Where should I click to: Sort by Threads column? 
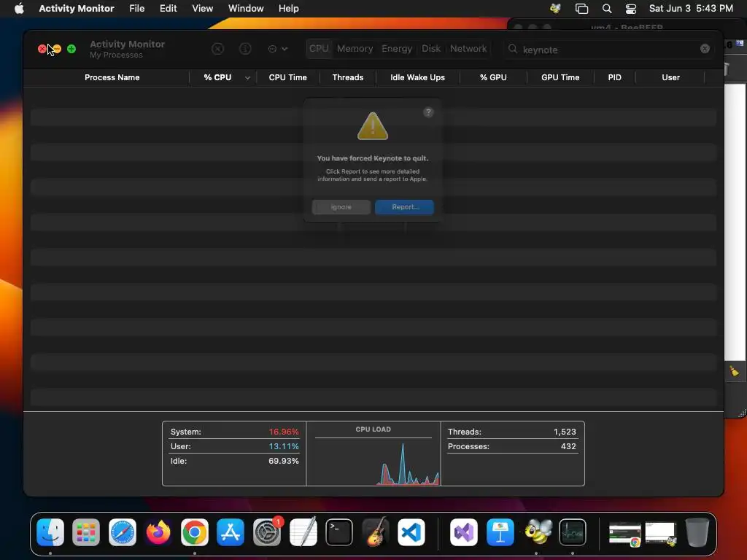(348, 77)
